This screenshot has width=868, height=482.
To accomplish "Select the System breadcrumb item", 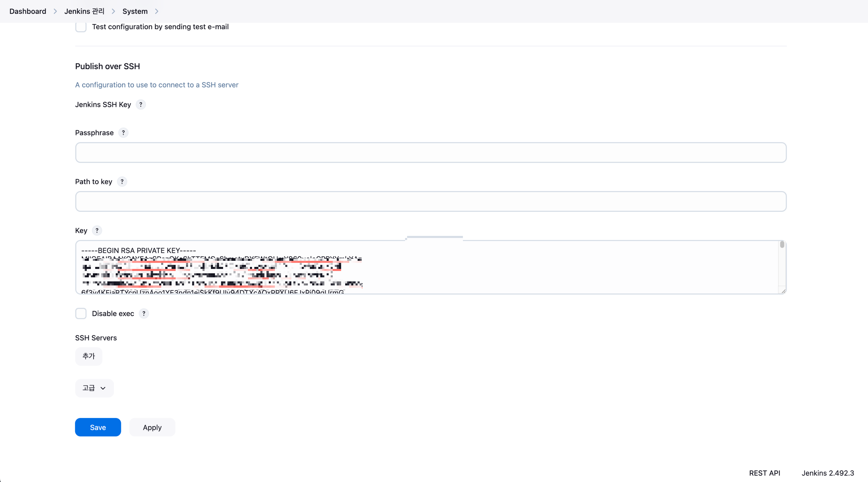I will 135,12.
